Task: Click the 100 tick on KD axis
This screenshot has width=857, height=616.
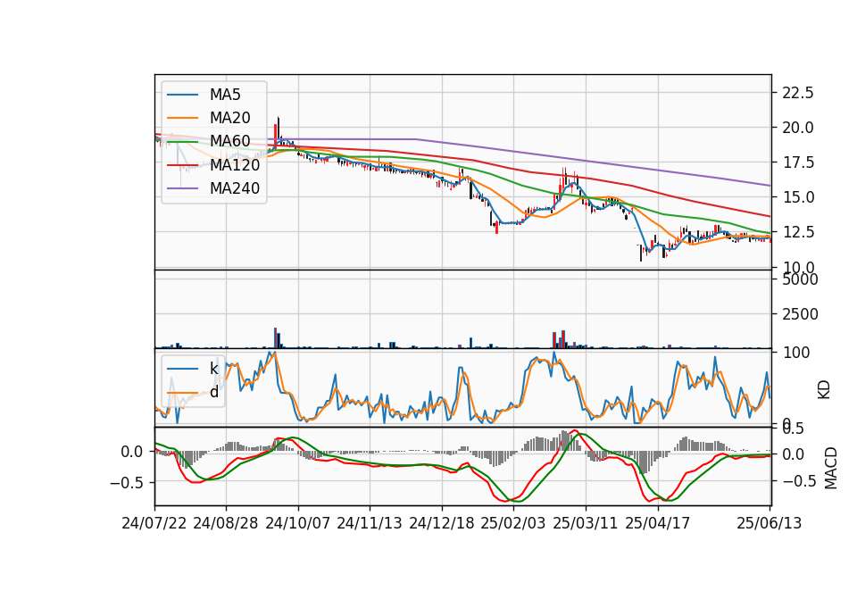Action: coord(796,354)
